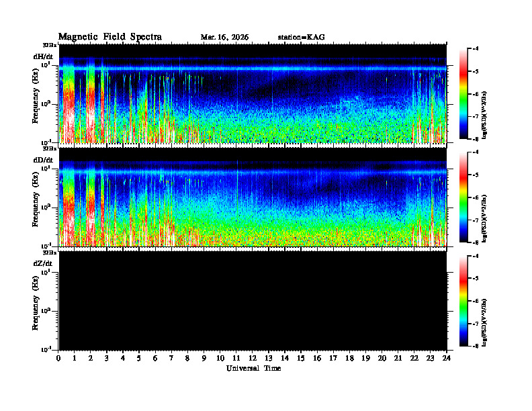Click the "32Hz" label above dD/dt panel
Image resolution: width=532 pixels, height=411 pixels.
pyautogui.click(x=50, y=148)
